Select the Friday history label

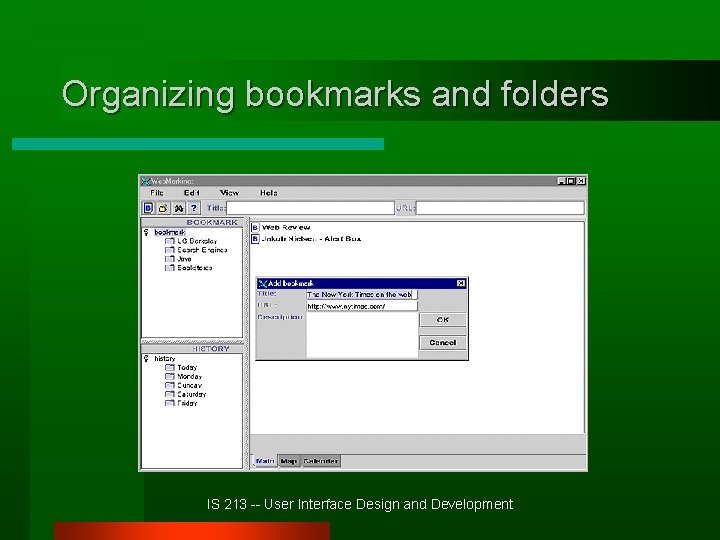pos(187,403)
